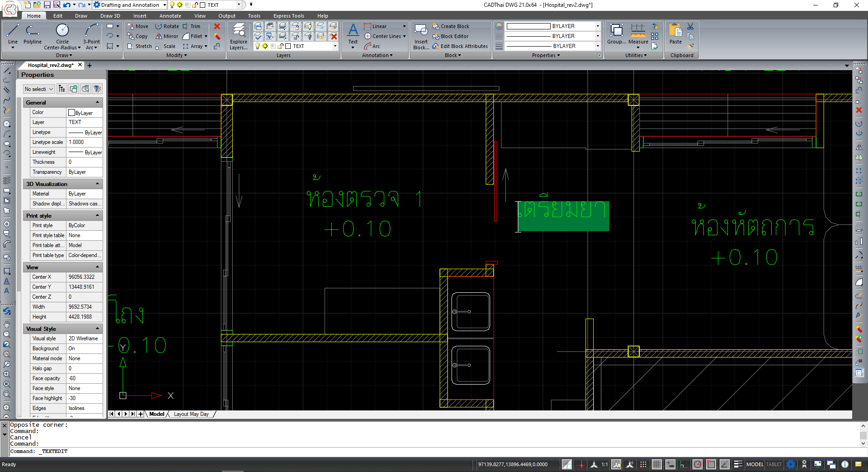Click the envelope notification icon

pyautogui.click(x=859, y=464)
